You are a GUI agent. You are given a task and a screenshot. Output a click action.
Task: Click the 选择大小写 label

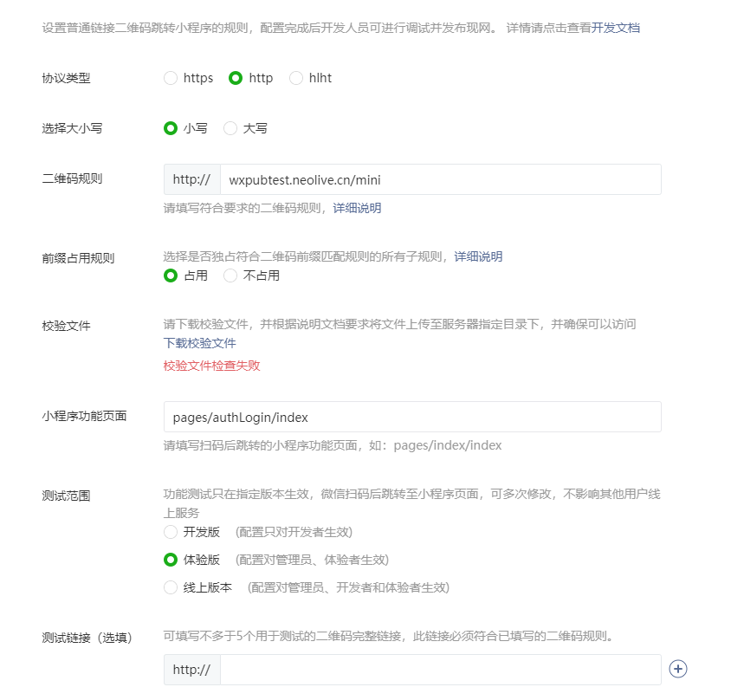click(x=72, y=128)
